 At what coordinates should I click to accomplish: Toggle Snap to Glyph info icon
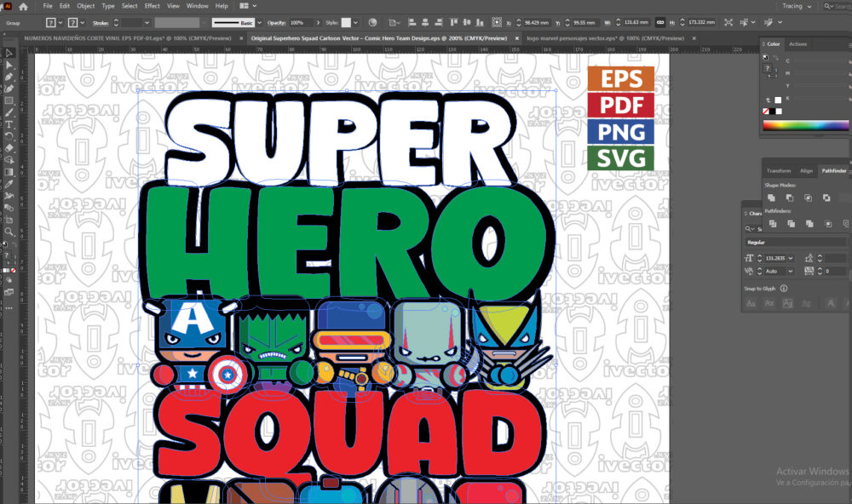pos(784,289)
